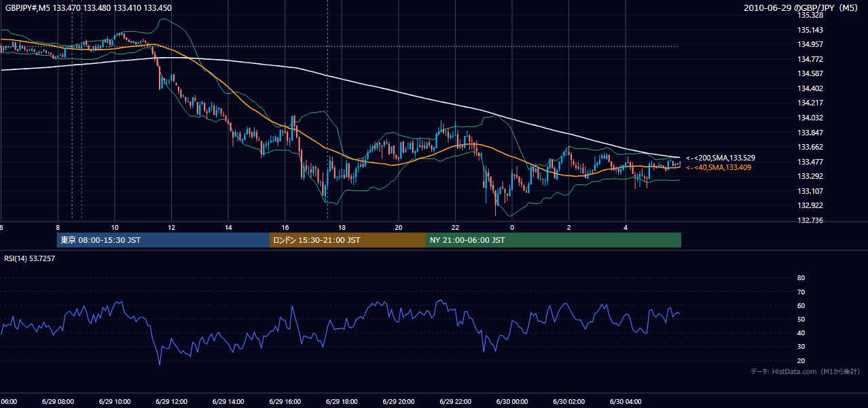Click hour tick 18 under price chart
The width and height of the screenshot is (868, 408).
click(x=342, y=227)
